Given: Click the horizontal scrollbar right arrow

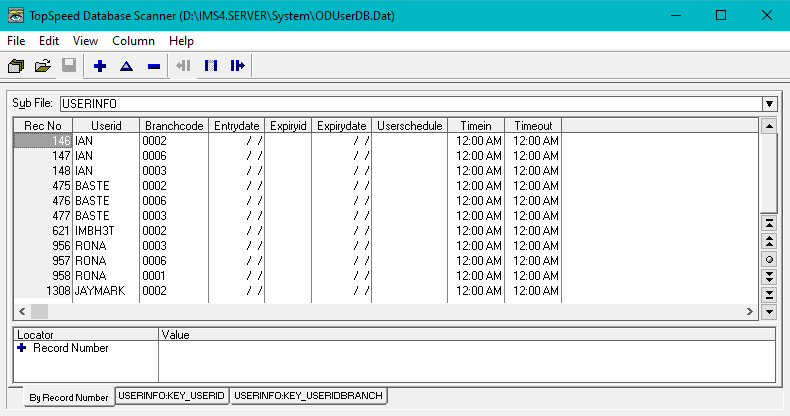Looking at the screenshot, I should tap(750, 312).
